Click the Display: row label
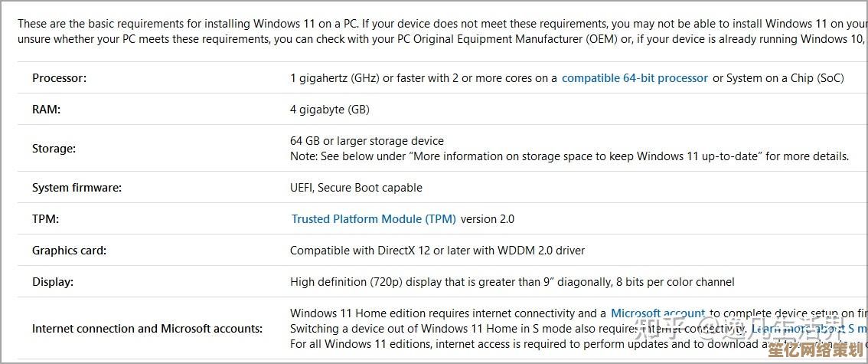 [x=53, y=282]
